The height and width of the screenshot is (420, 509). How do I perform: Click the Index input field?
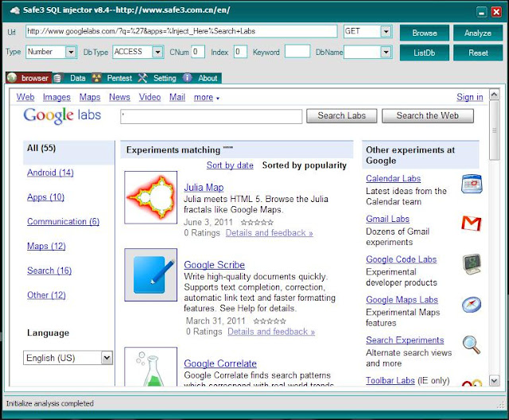[x=240, y=52]
